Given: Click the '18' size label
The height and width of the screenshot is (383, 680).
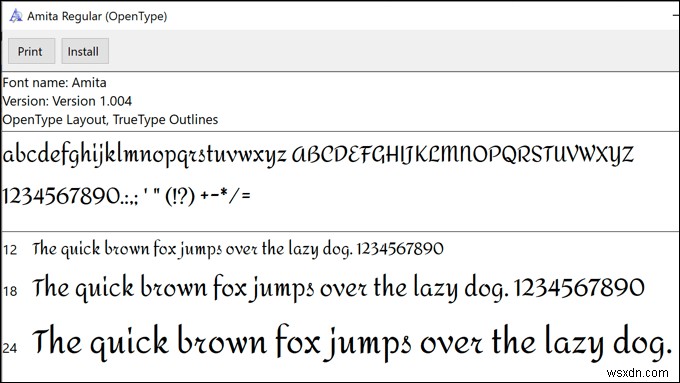Looking at the screenshot, I should point(10,291).
